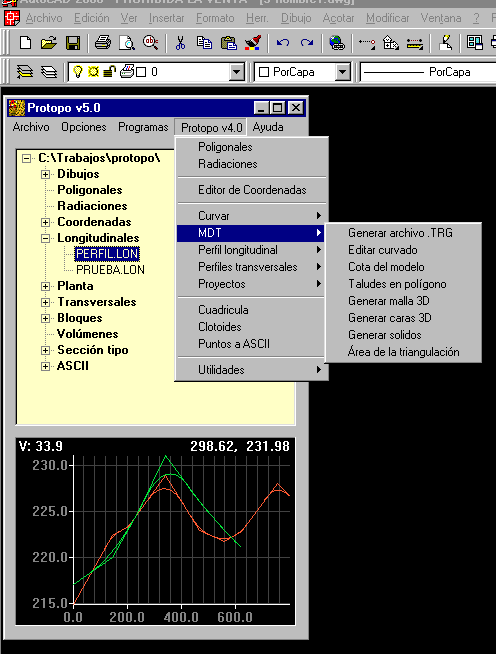
Task: Click the Hyperlink globe icon
Action: coord(337,43)
